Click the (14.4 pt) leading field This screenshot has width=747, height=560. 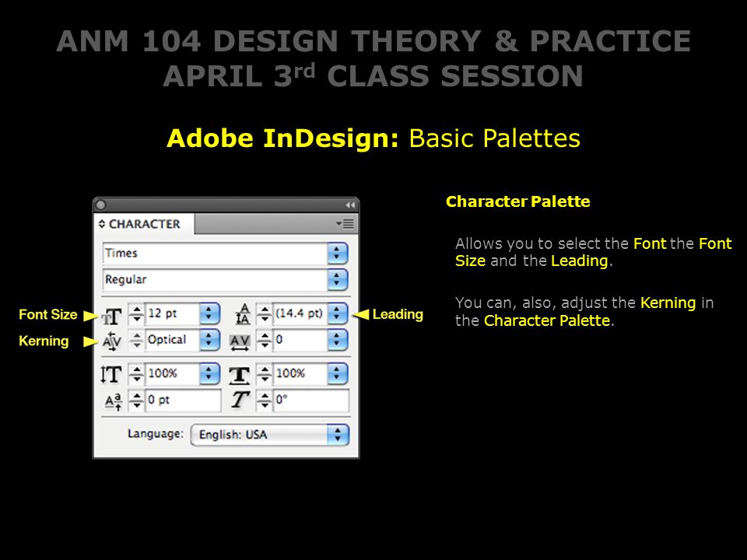pos(300,313)
